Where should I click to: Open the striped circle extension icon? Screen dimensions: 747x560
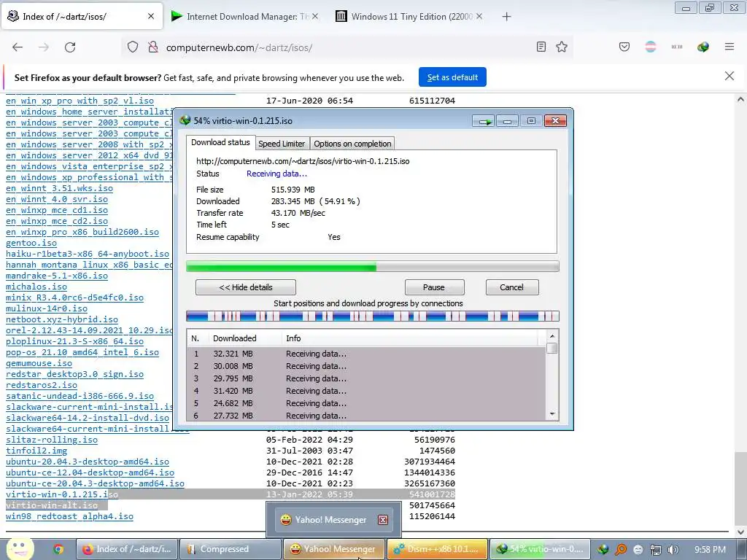tap(650, 47)
